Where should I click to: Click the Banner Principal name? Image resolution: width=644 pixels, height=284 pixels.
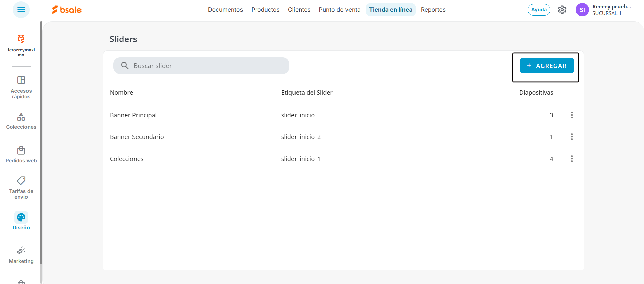point(133,115)
